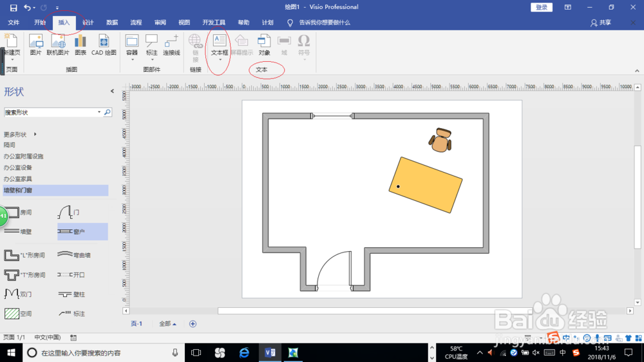Open the notification center icon

click(629, 352)
